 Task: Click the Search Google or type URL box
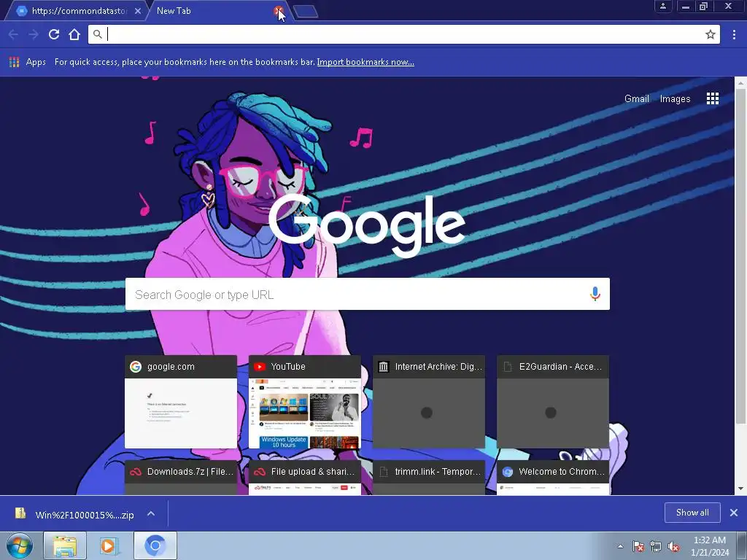tap(368, 294)
